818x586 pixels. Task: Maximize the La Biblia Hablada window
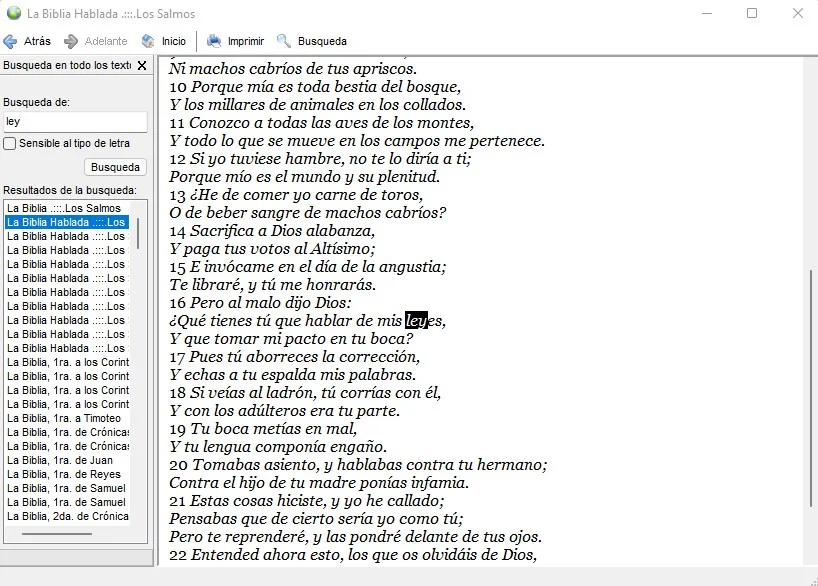(752, 14)
